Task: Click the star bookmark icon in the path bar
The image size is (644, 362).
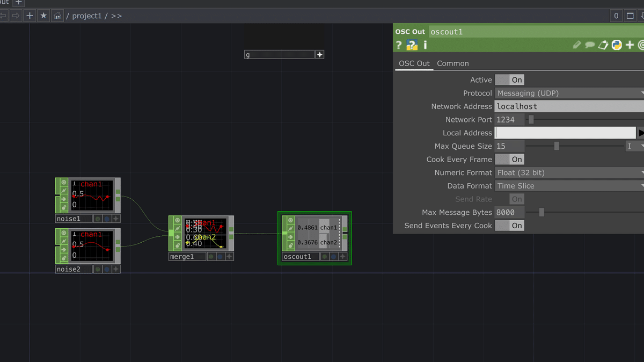Action: pos(43,16)
